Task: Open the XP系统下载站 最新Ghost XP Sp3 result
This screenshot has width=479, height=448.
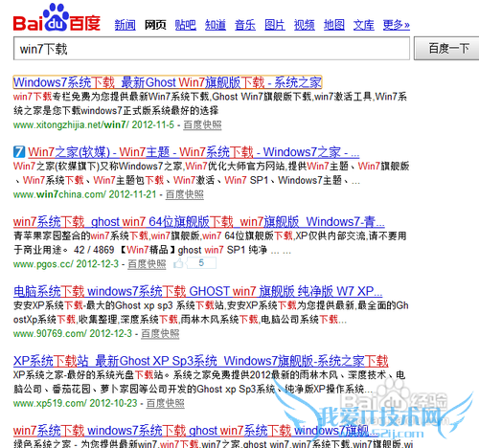Action: pyautogui.click(x=200, y=361)
